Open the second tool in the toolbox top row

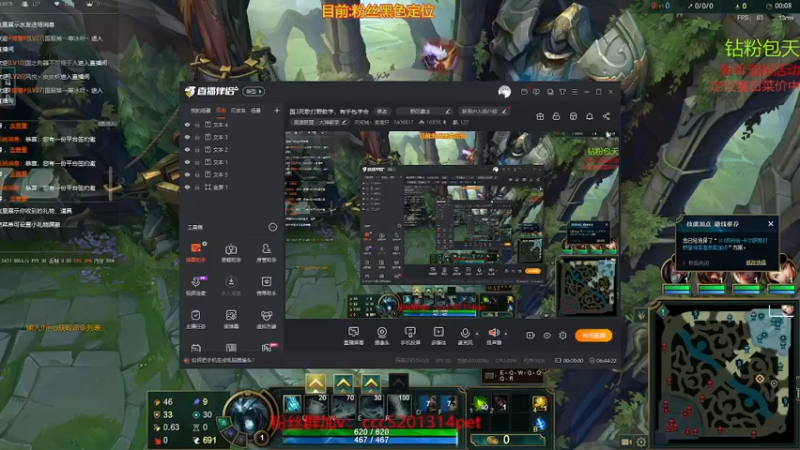click(231, 253)
